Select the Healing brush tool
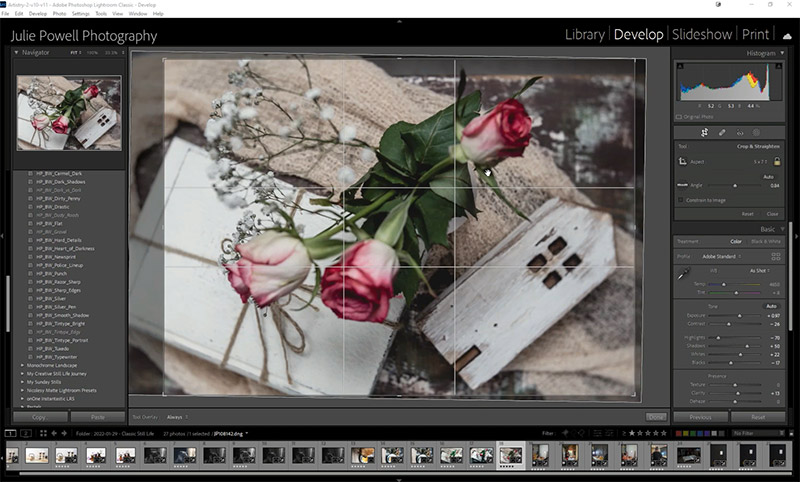 722,133
